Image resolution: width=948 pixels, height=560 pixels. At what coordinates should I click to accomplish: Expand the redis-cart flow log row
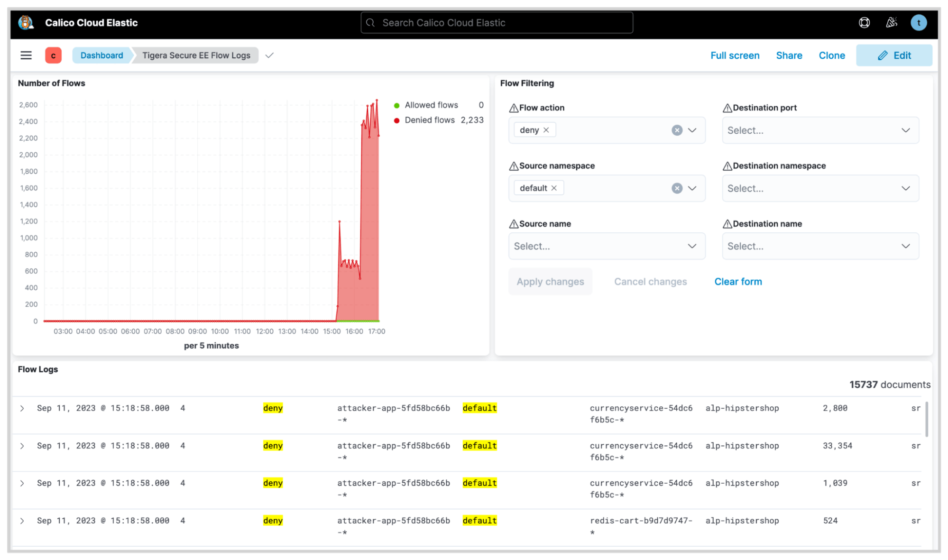click(x=22, y=521)
